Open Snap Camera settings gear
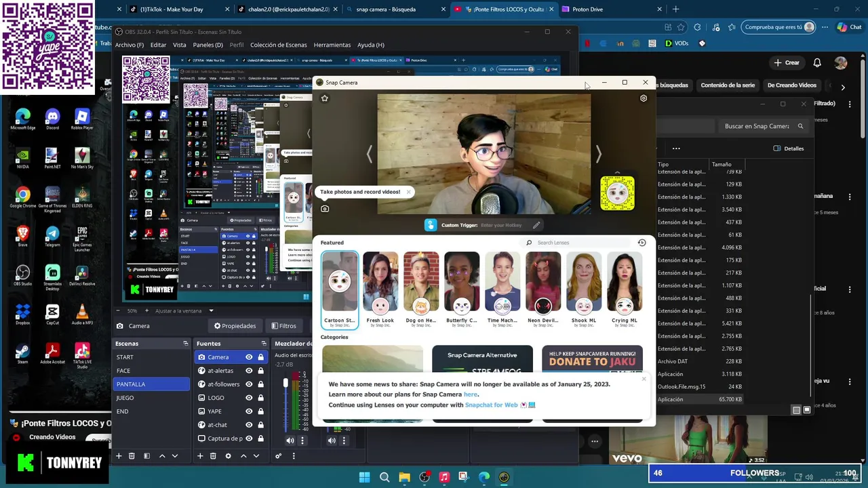 click(644, 98)
